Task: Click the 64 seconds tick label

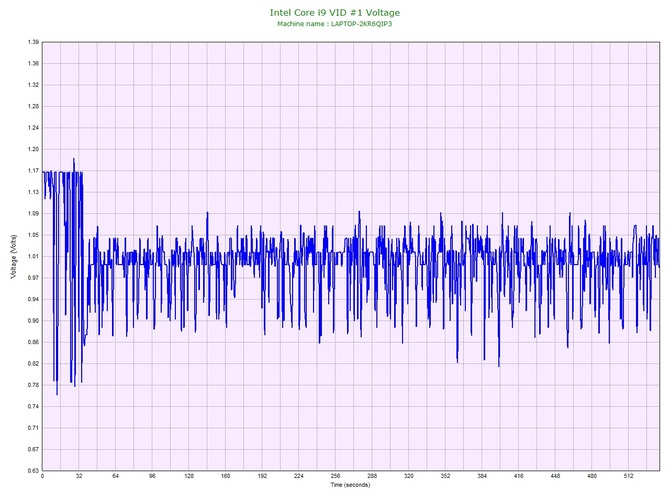Action: (115, 476)
